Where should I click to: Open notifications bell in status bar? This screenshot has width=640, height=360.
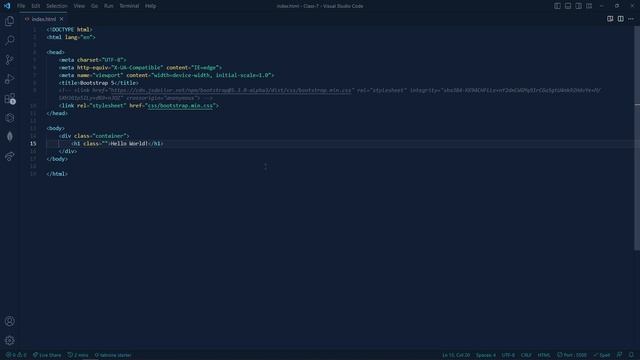[x=631, y=355]
